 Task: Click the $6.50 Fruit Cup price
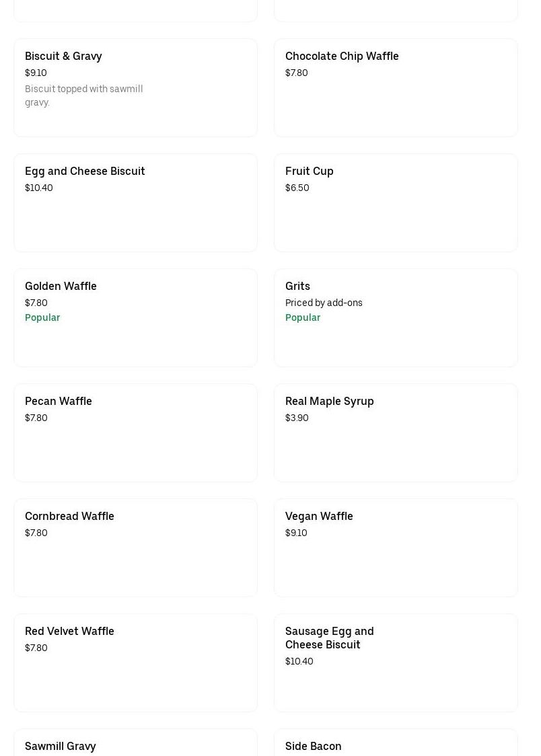(x=297, y=188)
